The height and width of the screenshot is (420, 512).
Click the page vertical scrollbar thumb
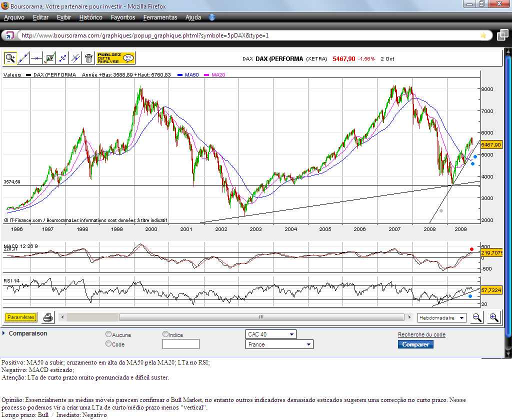point(508,196)
